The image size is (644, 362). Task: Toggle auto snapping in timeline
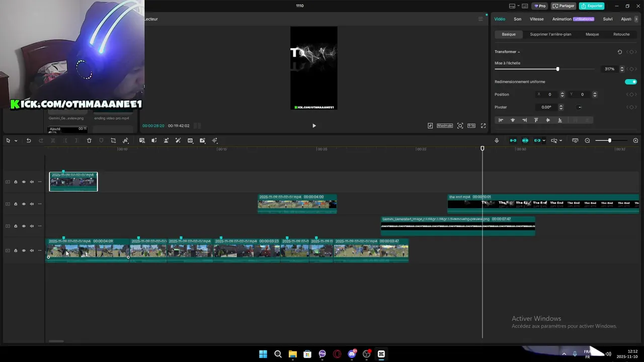[x=525, y=141]
